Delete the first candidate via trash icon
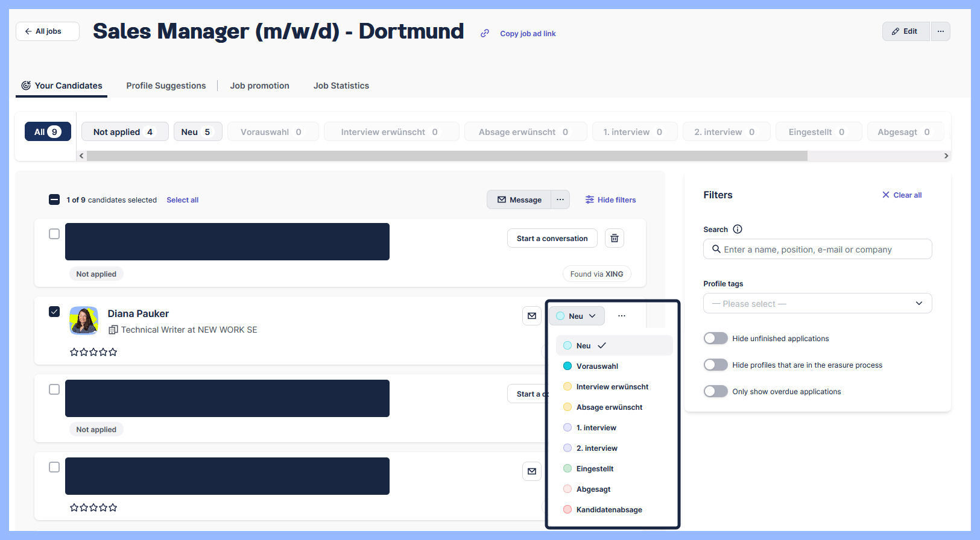 615,238
